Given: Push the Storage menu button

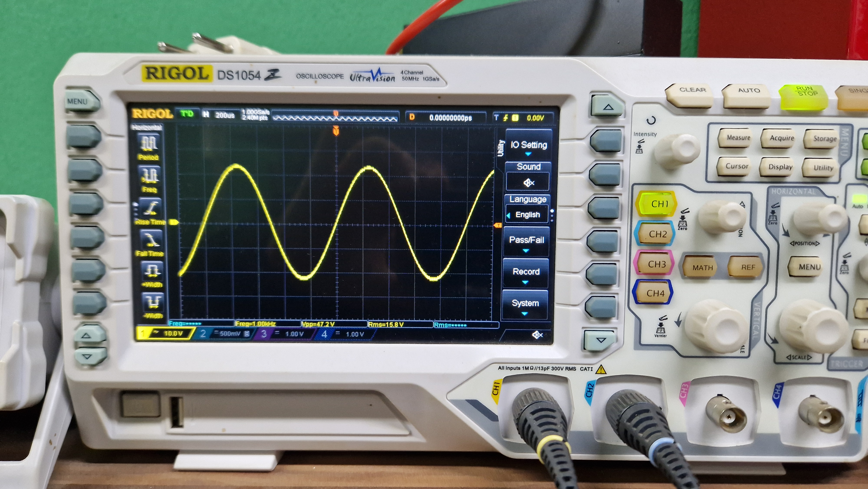Looking at the screenshot, I should (821, 139).
